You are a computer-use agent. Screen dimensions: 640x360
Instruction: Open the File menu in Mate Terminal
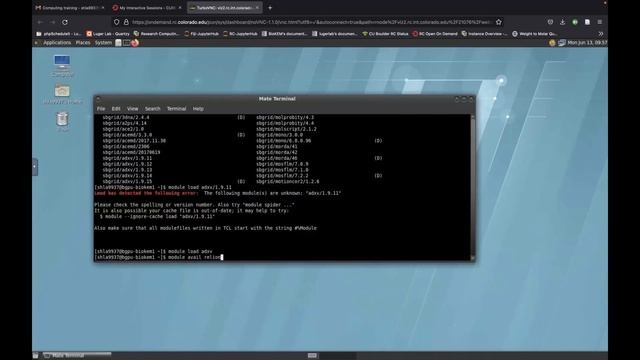tap(101, 109)
